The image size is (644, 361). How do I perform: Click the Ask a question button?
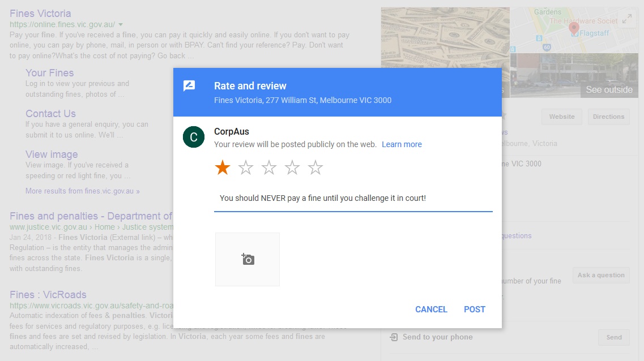(601, 275)
